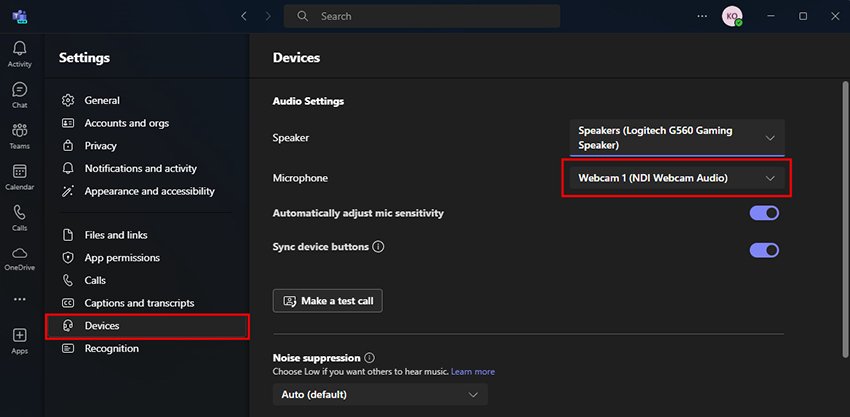Click Make a test call button
The width and height of the screenshot is (850, 417).
(x=328, y=300)
